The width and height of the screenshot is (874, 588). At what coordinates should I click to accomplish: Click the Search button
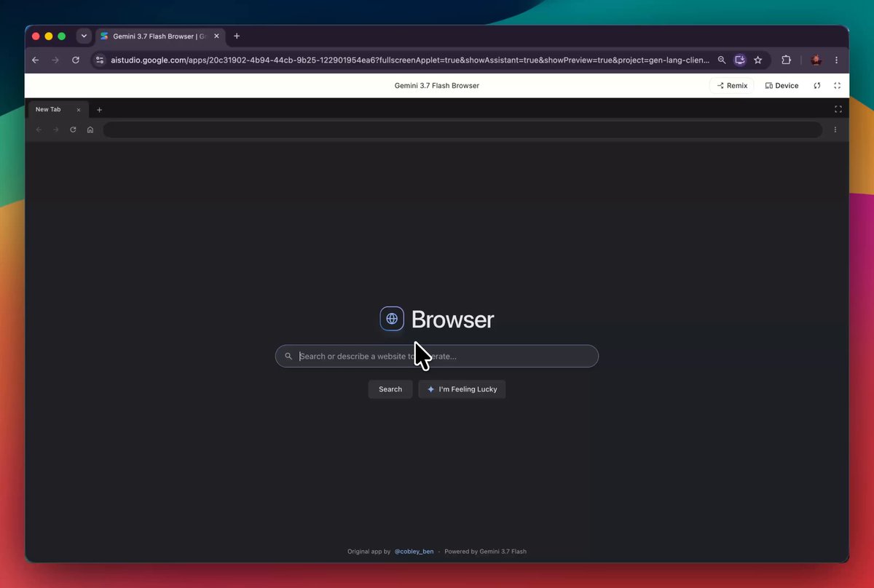tap(390, 389)
